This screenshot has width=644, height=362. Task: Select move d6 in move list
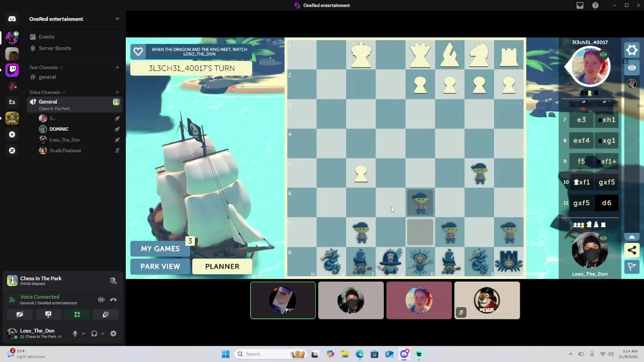tap(606, 203)
